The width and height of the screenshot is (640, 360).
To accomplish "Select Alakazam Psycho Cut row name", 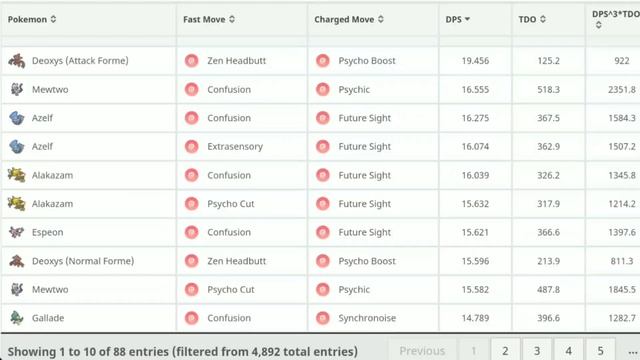I will 52,204.
